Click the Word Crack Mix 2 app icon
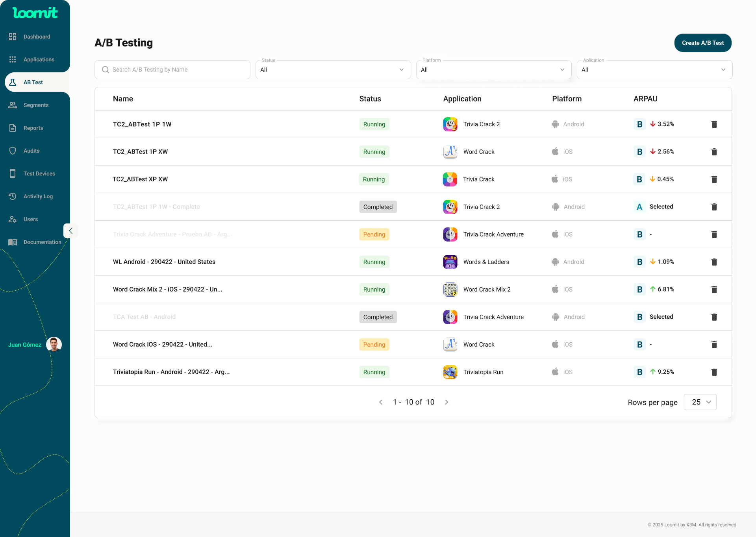 [450, 290]
